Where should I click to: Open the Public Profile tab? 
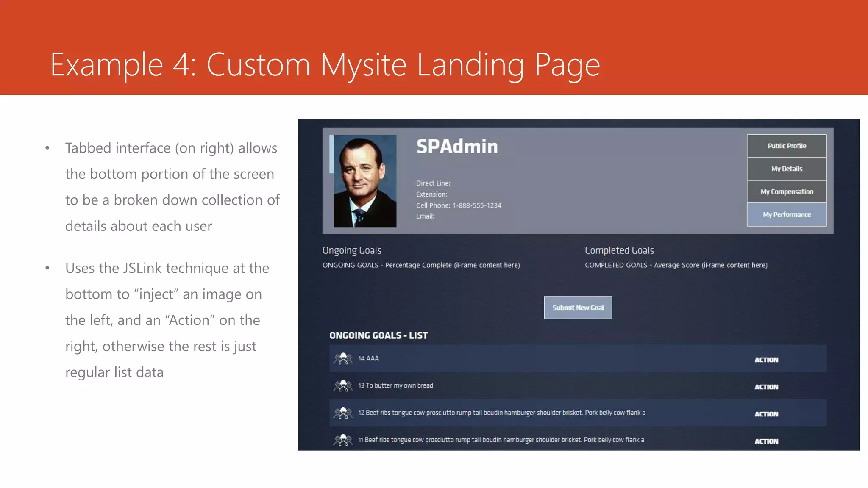click(x=786, y=146)
